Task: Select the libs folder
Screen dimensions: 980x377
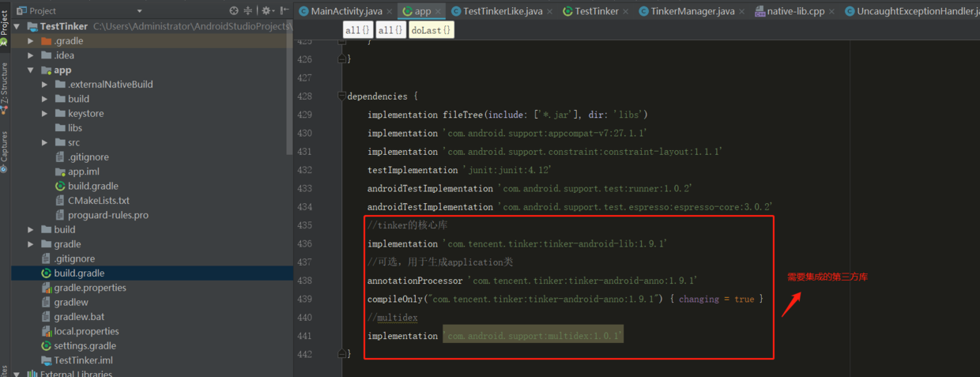Action: pos(75,128)
